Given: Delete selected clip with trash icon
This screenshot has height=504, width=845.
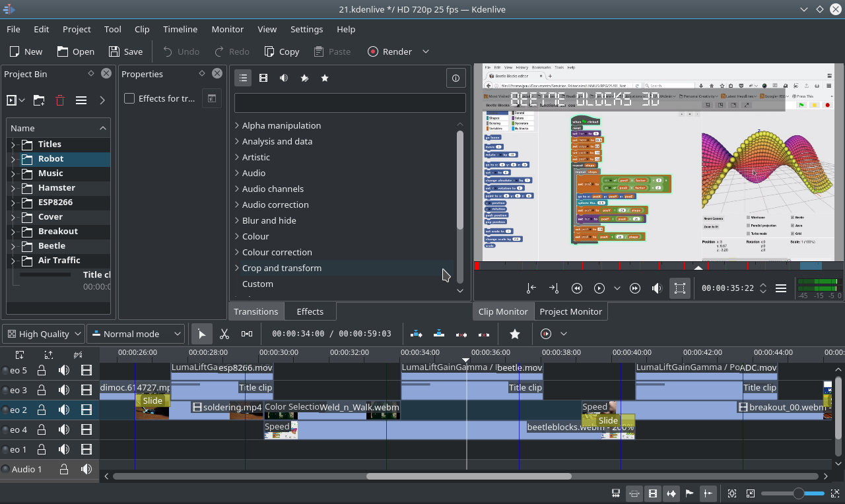Looking at the screenshot, I should click(60, 100).
